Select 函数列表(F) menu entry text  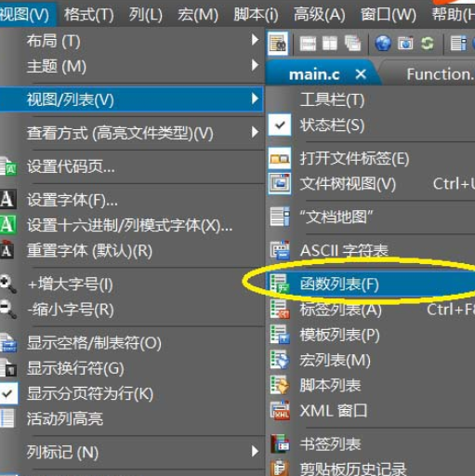pos(339,284)
